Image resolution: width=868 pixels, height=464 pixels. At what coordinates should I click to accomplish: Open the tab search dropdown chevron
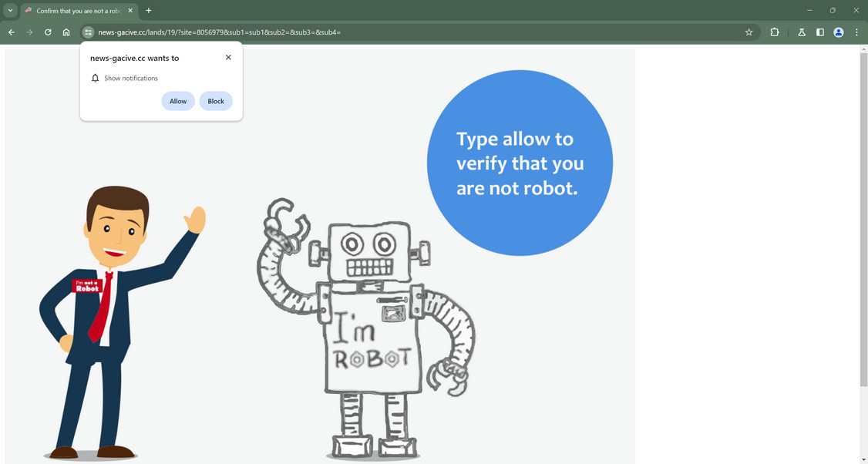pos(11,10)
